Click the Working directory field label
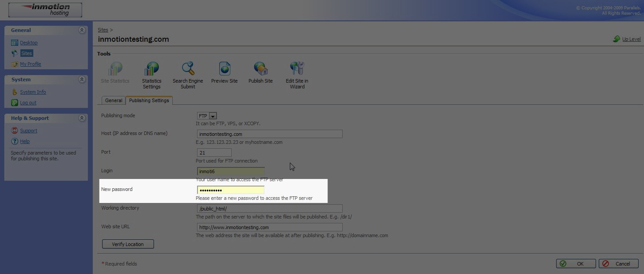This screenshot has height=274, width=644. click(120, 208)
